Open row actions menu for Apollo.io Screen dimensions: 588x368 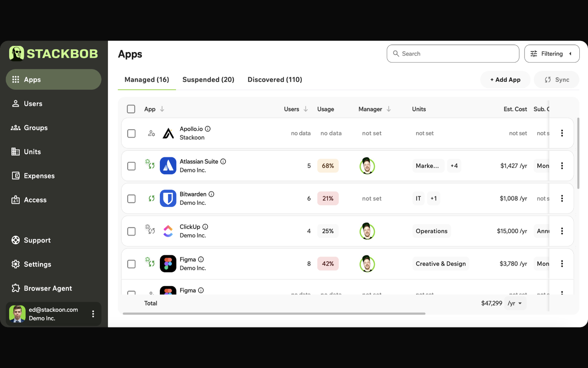pos(562,133)
